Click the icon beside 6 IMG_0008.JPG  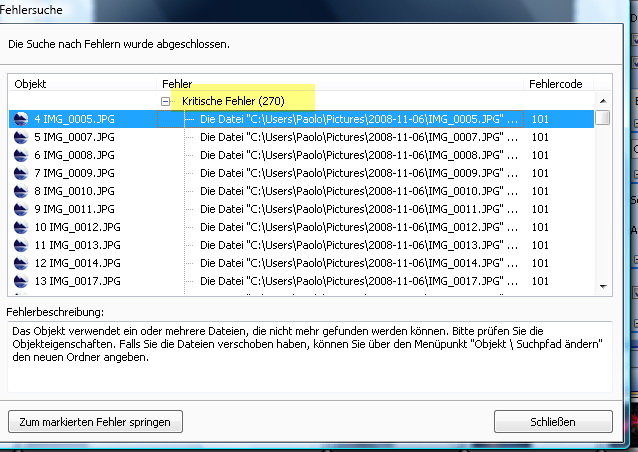(21, 155)
